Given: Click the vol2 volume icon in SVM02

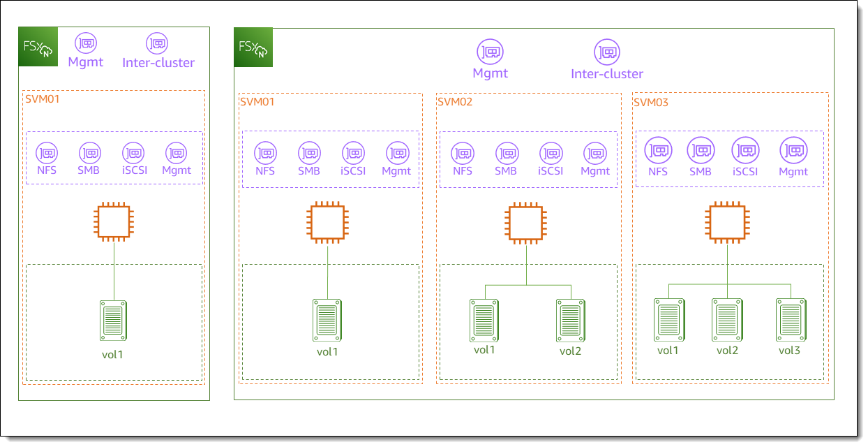Looking at the screenshot, I should click(x=571, y=319).
